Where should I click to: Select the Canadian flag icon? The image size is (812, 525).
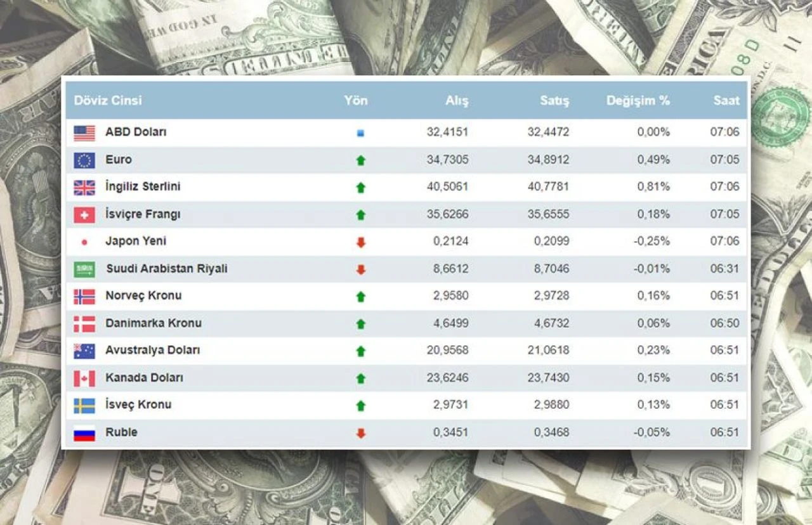[x=84, y=379]
